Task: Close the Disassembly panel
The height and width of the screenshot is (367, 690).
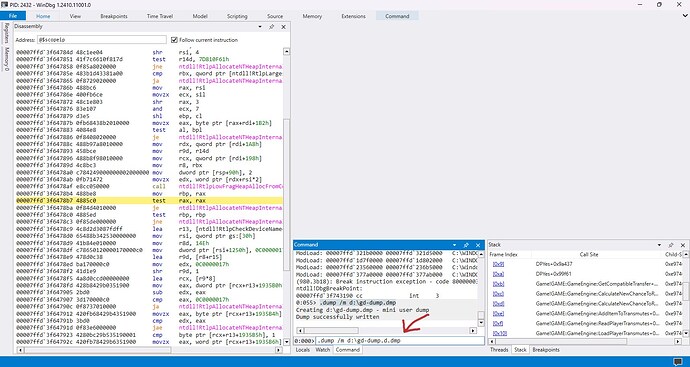Action: click(x=283, y=27)
